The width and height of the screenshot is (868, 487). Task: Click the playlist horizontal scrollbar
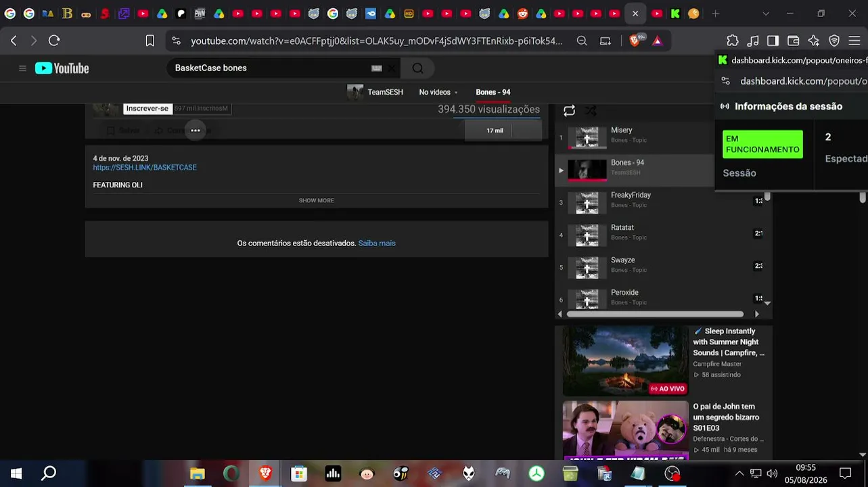pos(655,314)
